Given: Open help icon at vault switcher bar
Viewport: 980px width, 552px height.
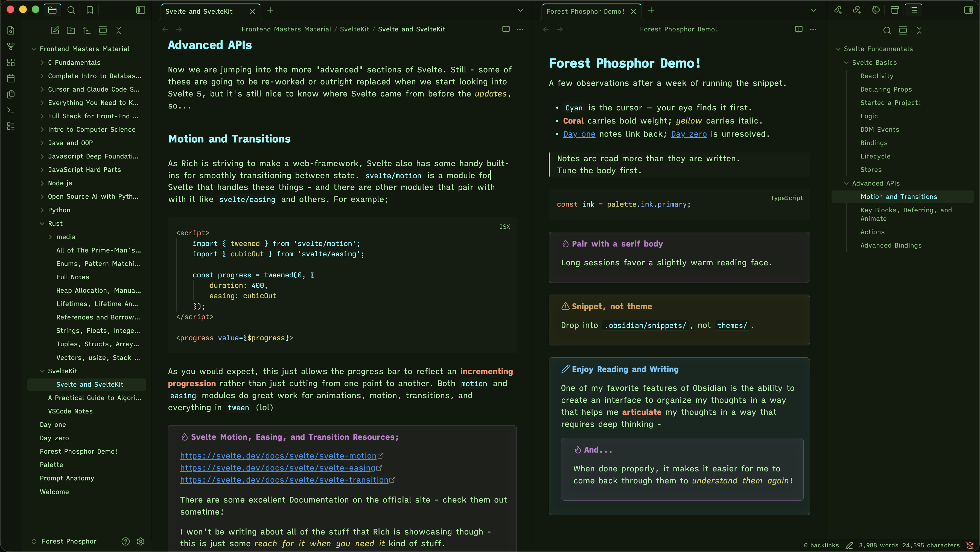Looking at the screenshot, I should [x=126, y=541].
